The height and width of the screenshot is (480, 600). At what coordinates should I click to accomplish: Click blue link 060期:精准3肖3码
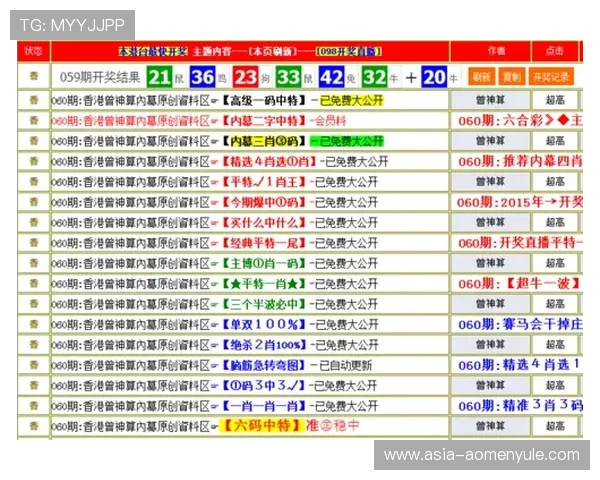pos(520,406)
